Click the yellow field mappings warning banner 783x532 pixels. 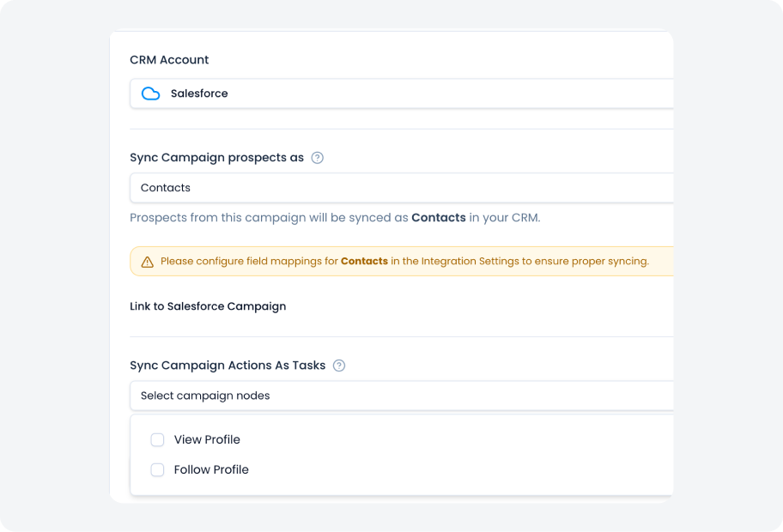coord(395,261)
